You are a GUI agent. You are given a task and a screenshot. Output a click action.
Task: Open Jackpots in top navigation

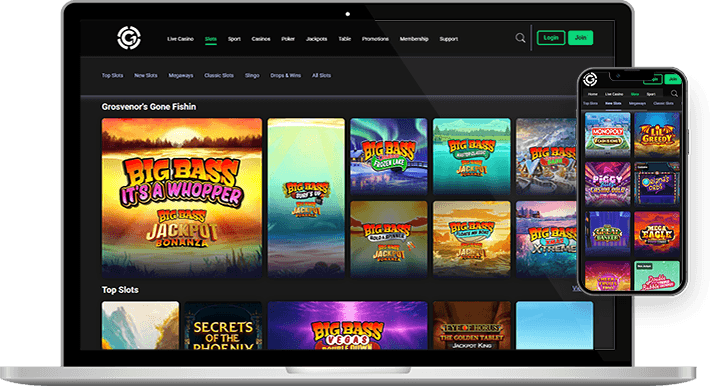coord(316,39)
